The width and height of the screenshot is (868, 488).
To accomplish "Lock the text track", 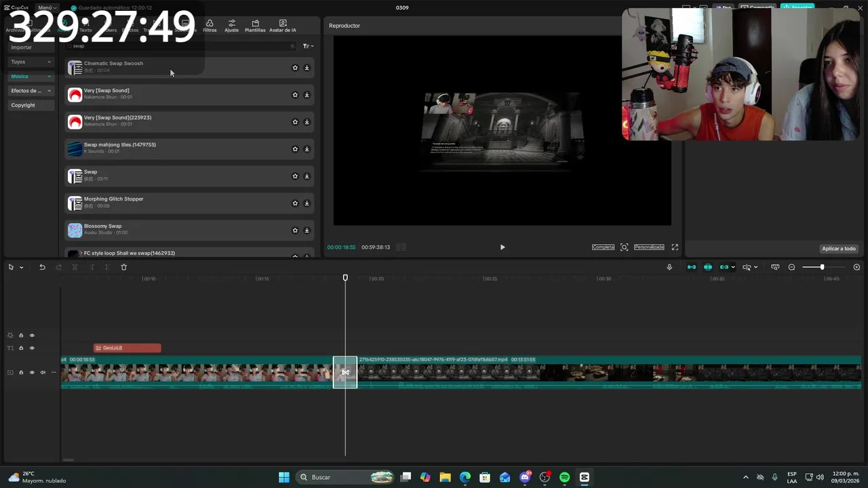I will click(x=21, y=348).
